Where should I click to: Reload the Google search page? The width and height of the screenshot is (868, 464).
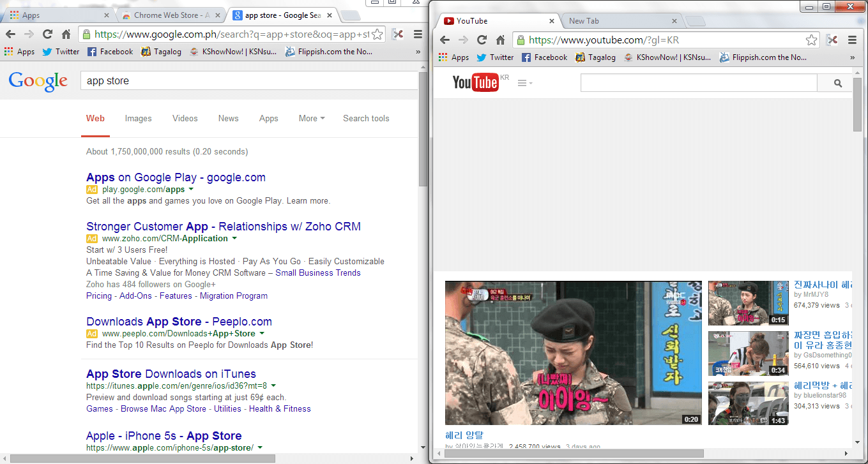point(47,34)
